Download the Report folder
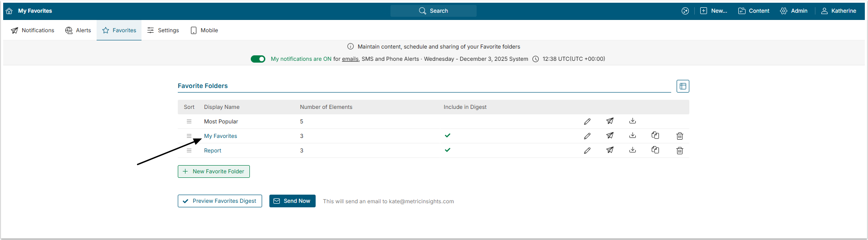 [x=633, y=150]
